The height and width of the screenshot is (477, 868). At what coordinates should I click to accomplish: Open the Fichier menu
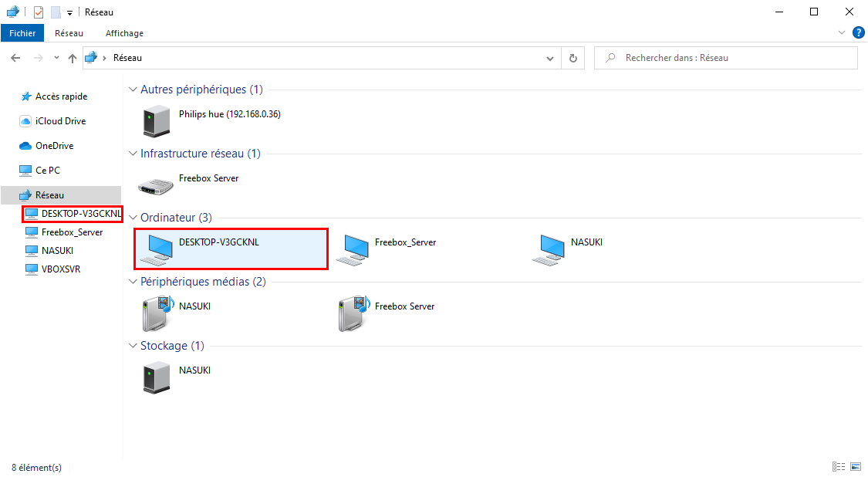[22, 33]
